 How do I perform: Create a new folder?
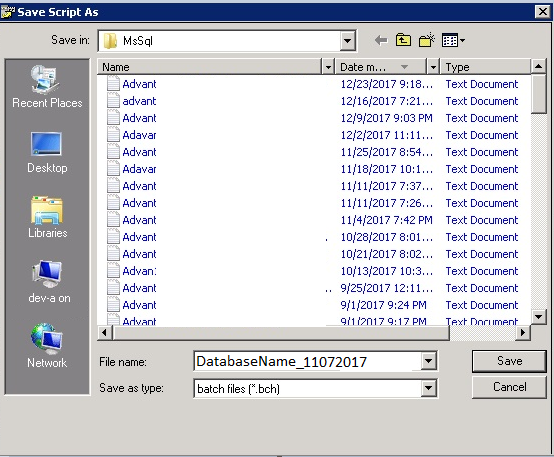[x=426, y=40]
